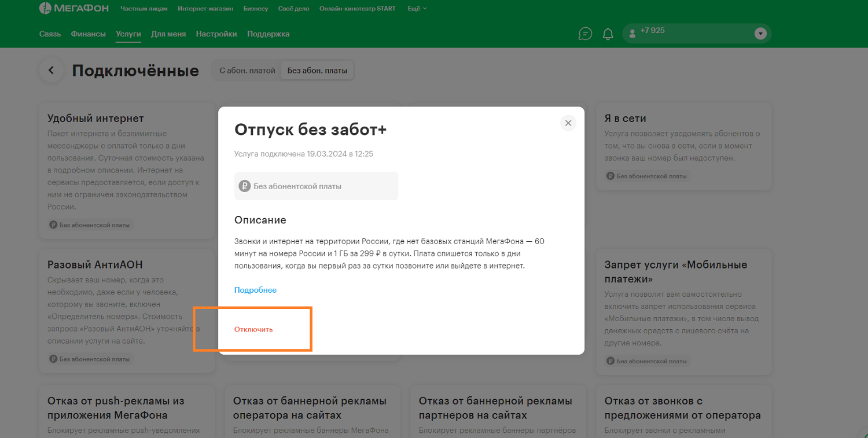868x438 pixels.
Task: Select the Услуги tab
Action: pyautogui.click(x=128, y=34)
